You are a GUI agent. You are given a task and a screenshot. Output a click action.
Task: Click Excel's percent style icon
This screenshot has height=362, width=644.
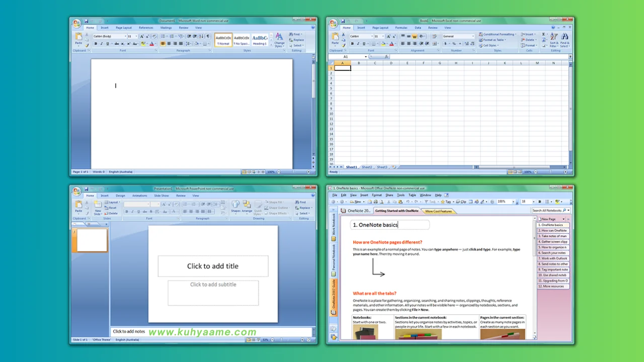[x=454, y=44]
